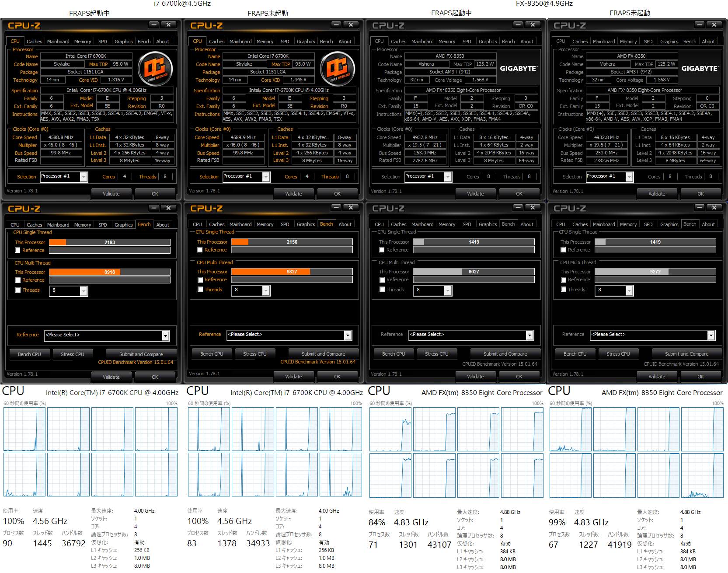Minimize the bench window scoring 6027 multi thread
Viewport: 728px width, 573px height.
(518, 207)
